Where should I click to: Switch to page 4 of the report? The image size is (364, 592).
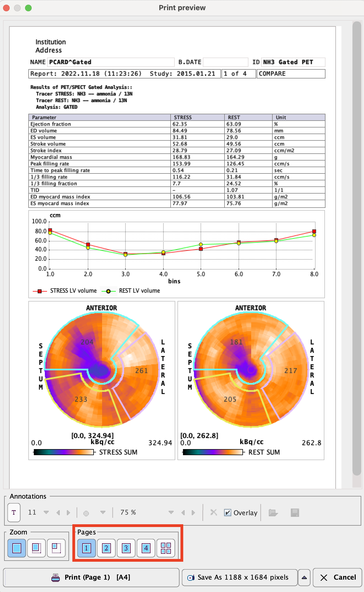click(146, 548)
